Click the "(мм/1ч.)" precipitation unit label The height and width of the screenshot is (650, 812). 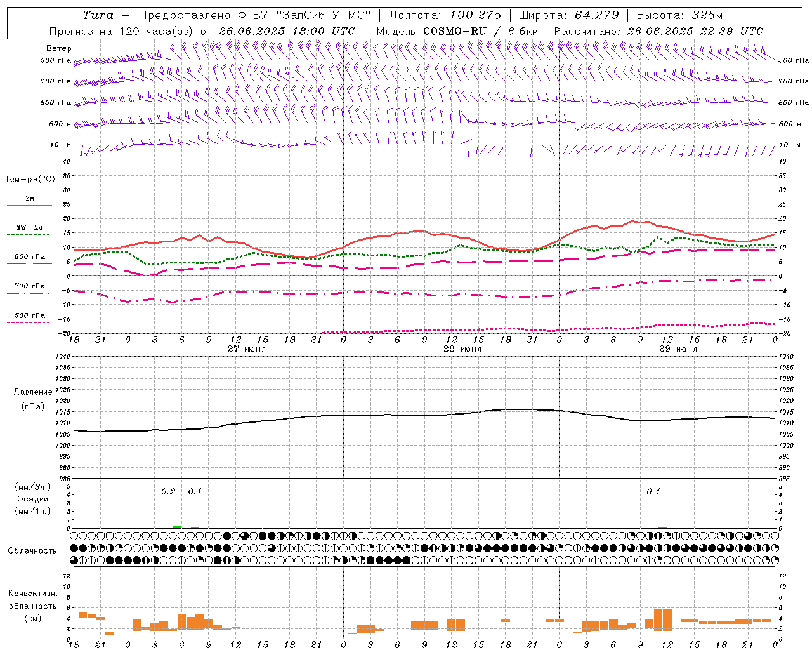(x=32, y=511)
